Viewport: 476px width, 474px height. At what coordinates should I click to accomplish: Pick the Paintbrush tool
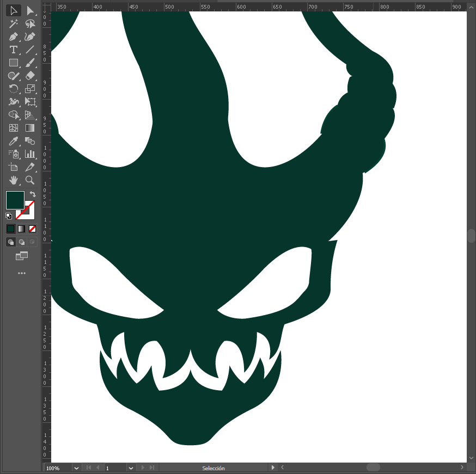[x=30, y=63]
